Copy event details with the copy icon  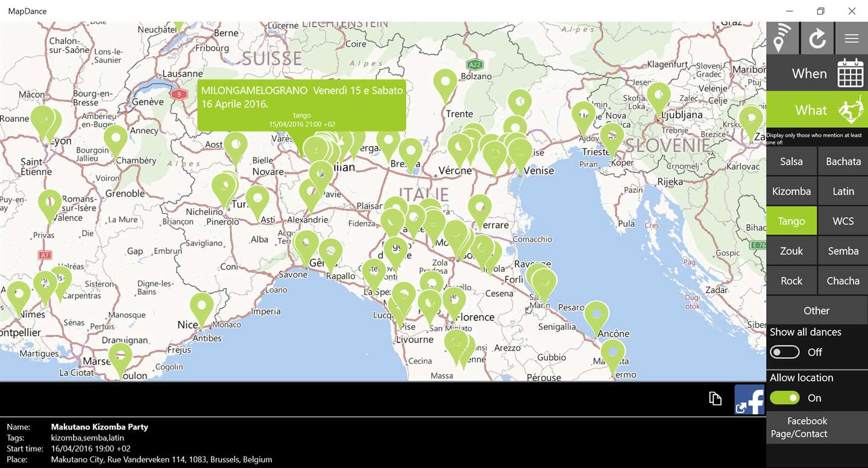click(x=715, y=399)
